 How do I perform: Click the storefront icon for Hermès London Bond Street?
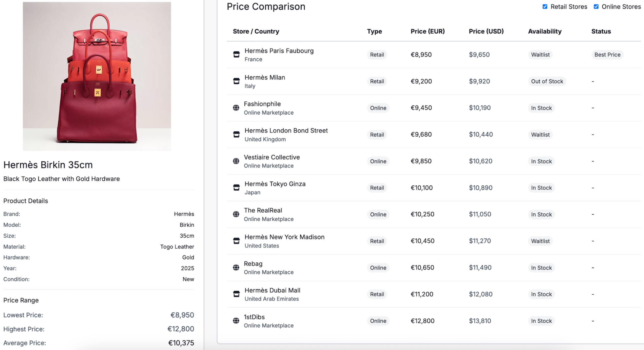pos(236,134)
